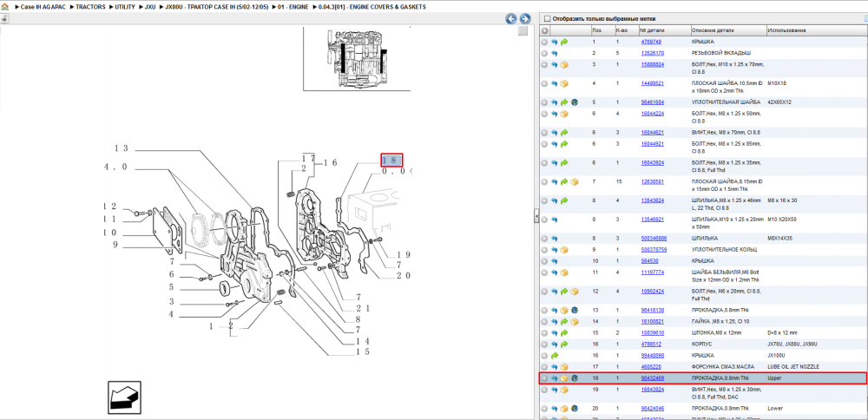Click the globe icon for part 98461684
868x420 pixels.
(574, 102)
